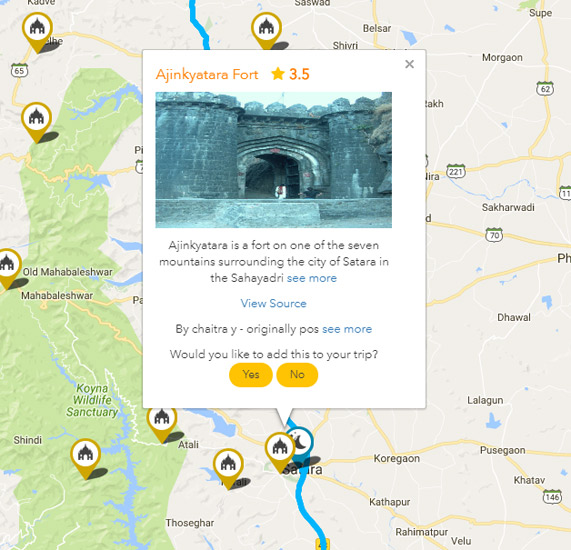This screenshot has width=571, height=550.
Task: Expand photo credit see more link
Action: (347, 329)
